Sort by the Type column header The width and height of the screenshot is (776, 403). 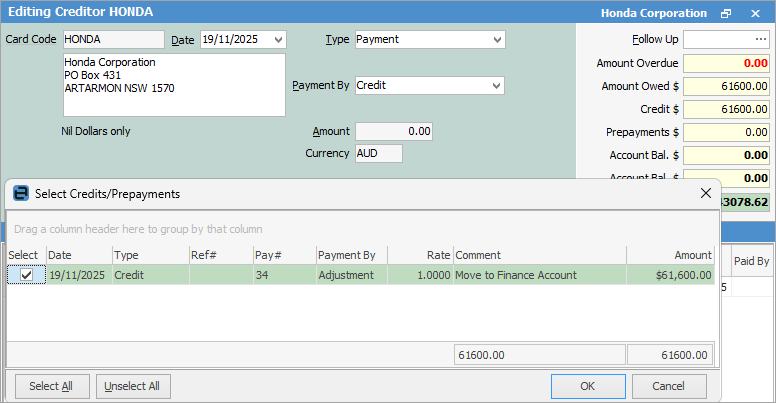[151, 255]
